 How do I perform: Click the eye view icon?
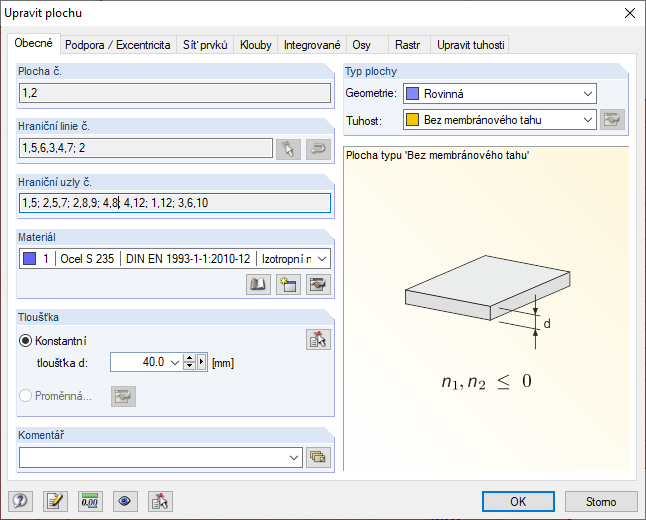tap(125, 501)
